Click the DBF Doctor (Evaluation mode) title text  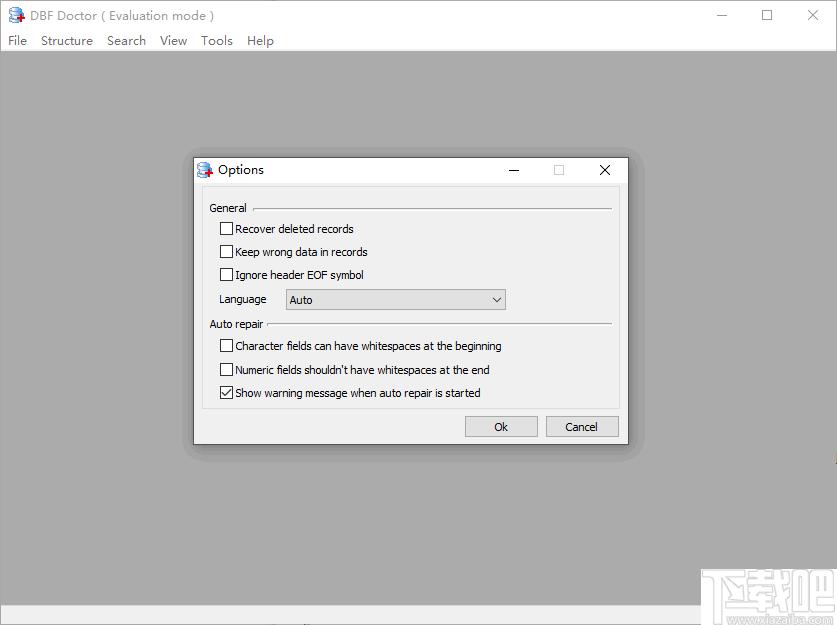pos(122,15)
